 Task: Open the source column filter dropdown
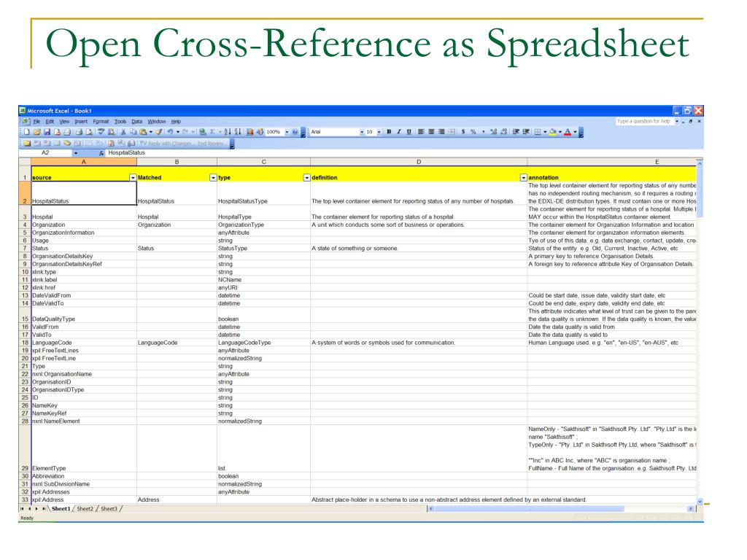pyautogui.click(x=133, y=178)
